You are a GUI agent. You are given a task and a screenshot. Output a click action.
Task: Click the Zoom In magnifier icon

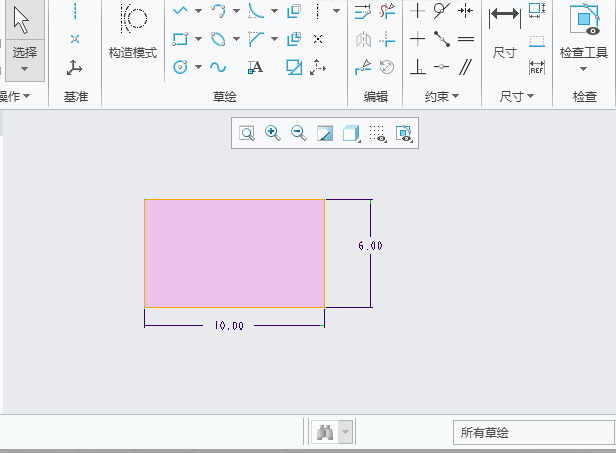272,133
